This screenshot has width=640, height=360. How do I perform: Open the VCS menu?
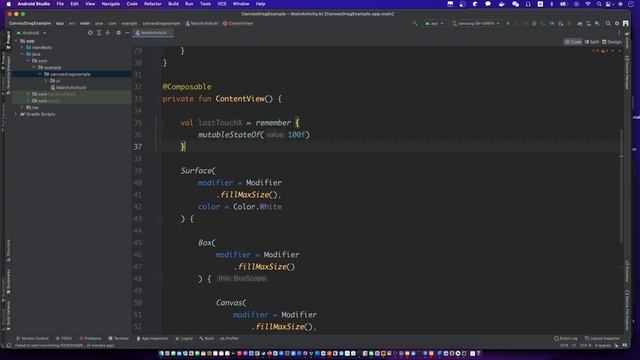[222, 4]
